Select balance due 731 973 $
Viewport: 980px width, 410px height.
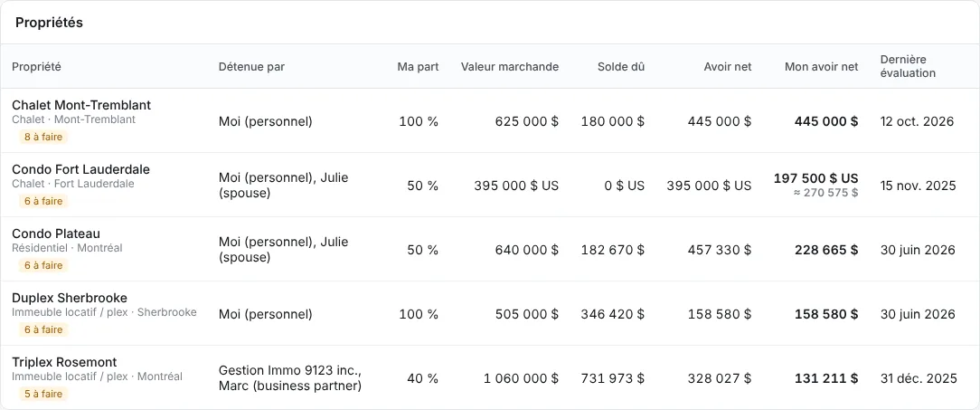point(613,378)
